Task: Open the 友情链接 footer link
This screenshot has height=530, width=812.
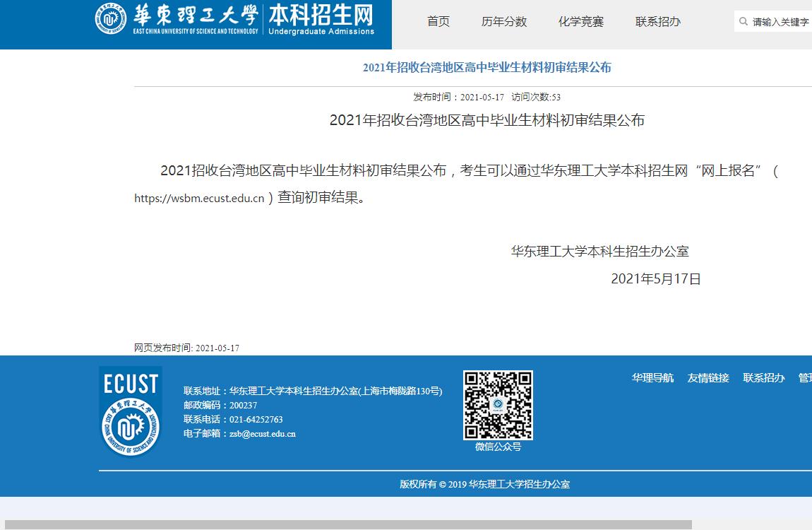Action: pyautogui.click(x=708, y=378)
